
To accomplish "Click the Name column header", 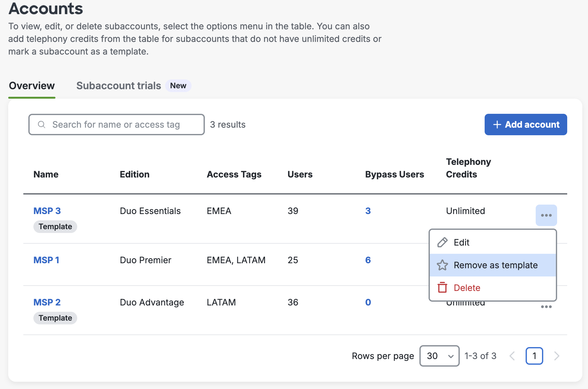I will tap(46, 174).
